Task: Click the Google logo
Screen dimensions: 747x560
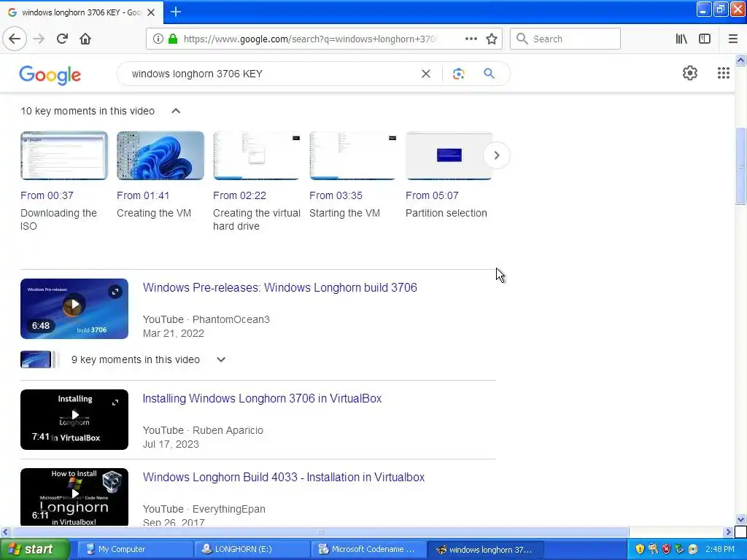Action: click(x=50, y=75)
